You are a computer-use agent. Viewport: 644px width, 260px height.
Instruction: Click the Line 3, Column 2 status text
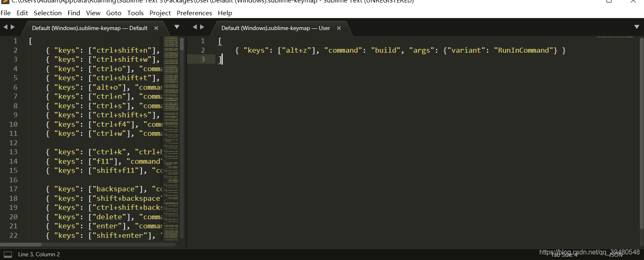coord(39,254)
